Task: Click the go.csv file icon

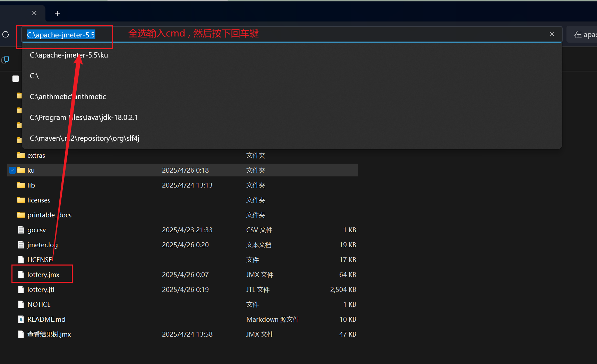Action: click(21, 230)
